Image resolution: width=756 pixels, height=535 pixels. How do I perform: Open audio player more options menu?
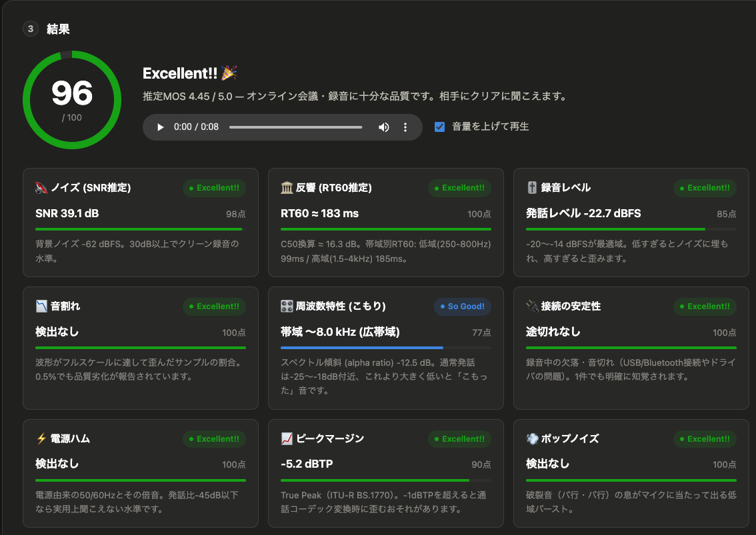[x=405, y=127]
